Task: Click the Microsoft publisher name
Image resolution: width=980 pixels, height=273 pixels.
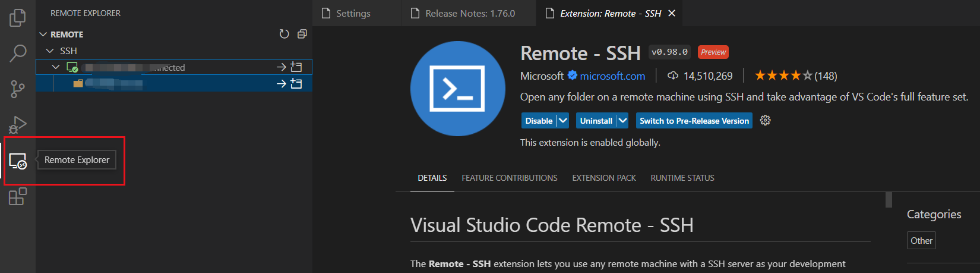Action: click(542, 76)
